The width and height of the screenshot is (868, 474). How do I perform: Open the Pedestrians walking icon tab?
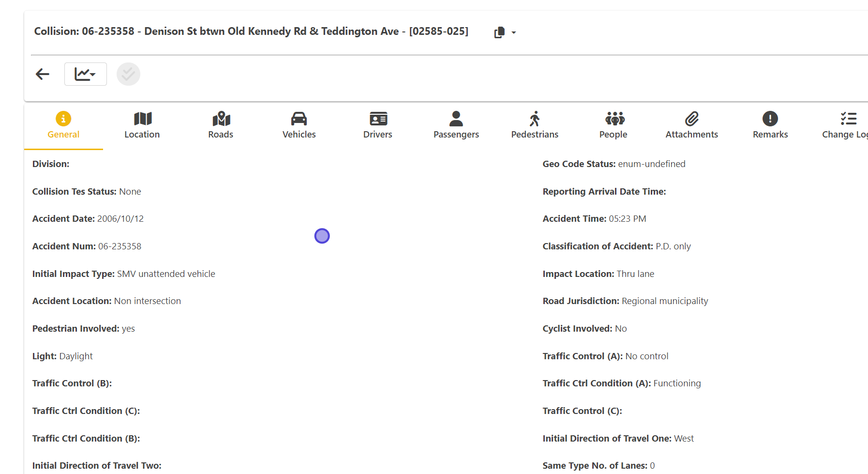pos(535,125)
